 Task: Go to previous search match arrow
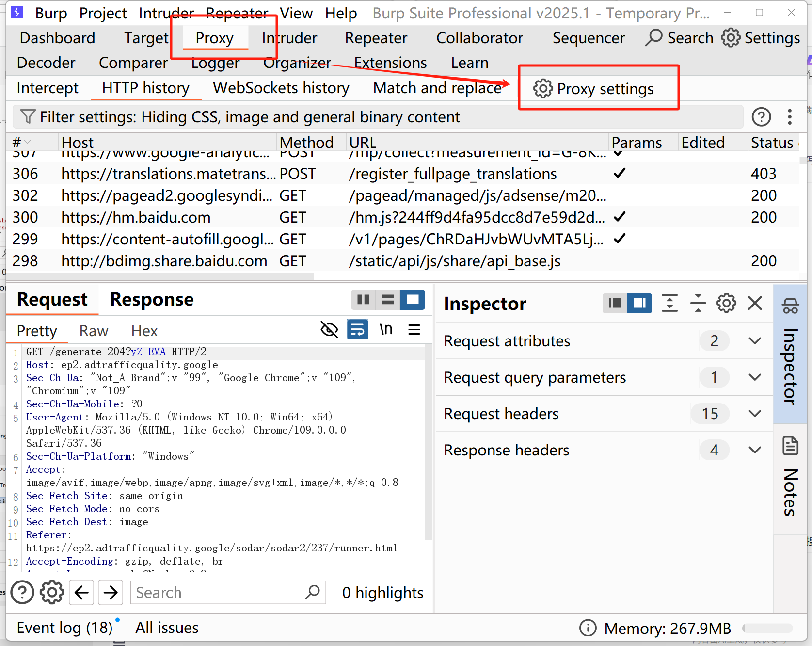81,592
